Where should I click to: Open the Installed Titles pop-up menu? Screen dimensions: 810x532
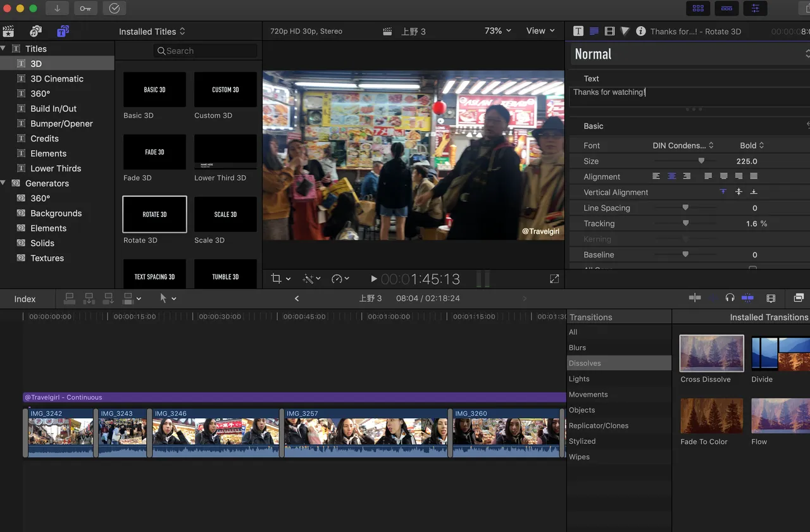pyautogui.click(x=153, y=31)
